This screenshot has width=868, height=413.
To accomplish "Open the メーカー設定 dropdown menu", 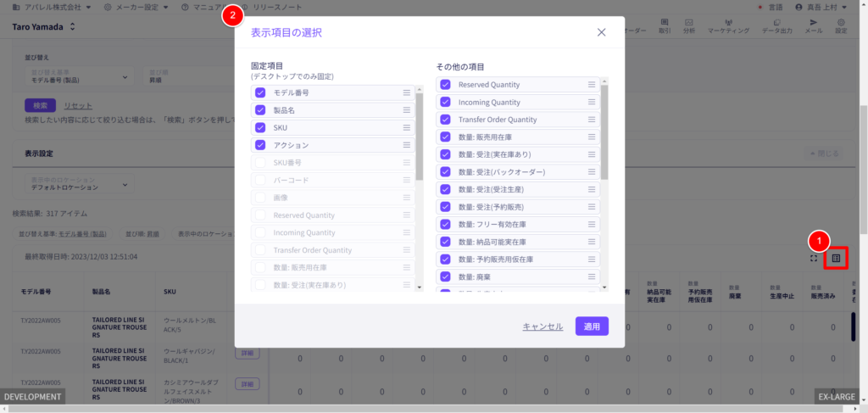I will click(136, 7).
